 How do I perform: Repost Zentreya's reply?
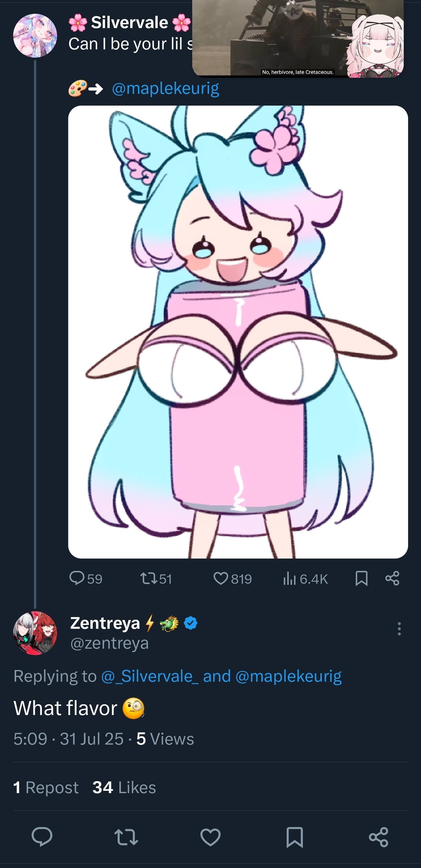(x=126, y=837)
